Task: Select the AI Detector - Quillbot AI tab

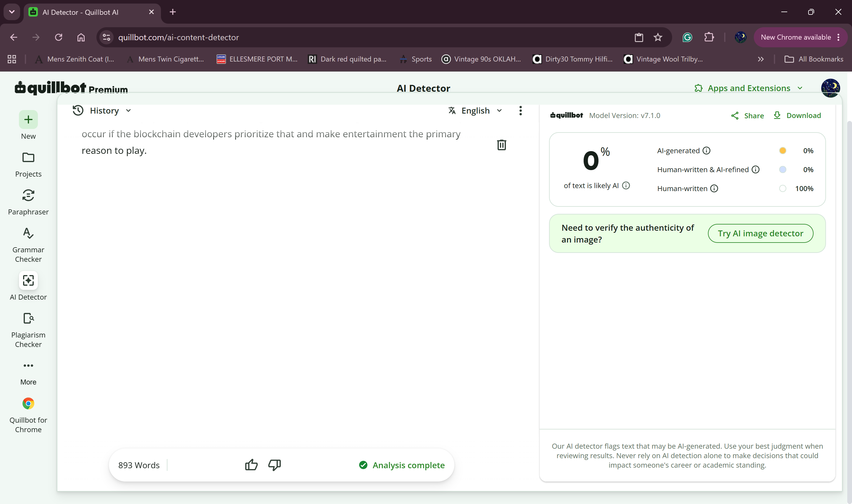Action: 92,12
